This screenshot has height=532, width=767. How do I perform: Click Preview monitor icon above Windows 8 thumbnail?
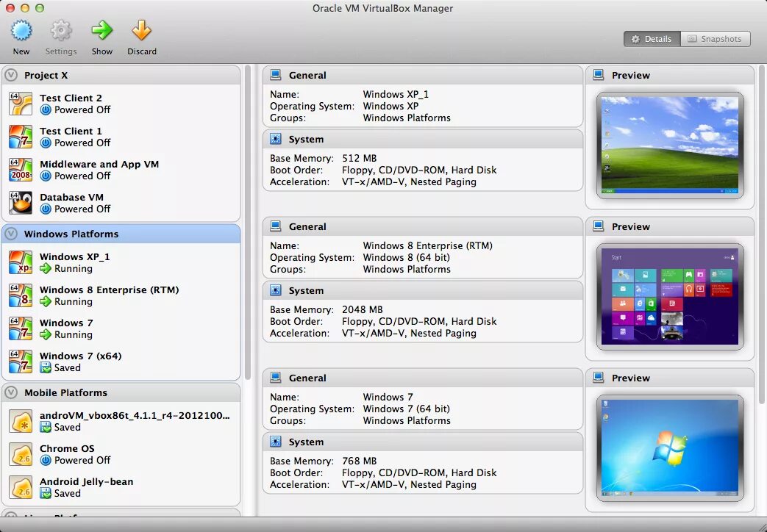coord(599,226)
